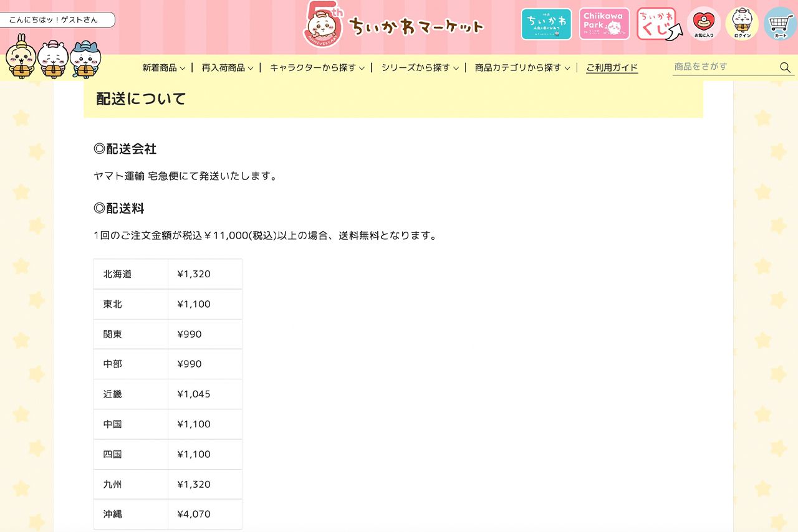
Task: Open the pink Chiikawa Park banner
Action: click(604, 24)
